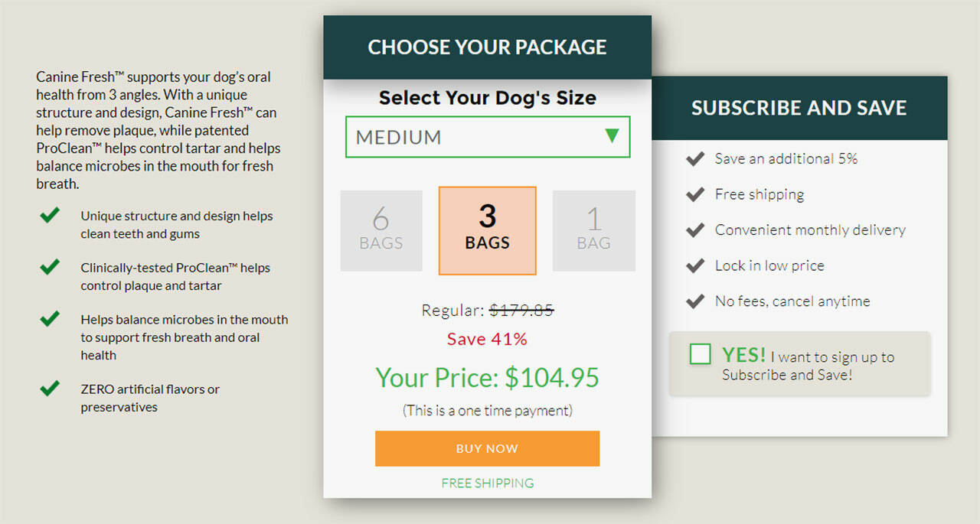Click the checkmark next to 'Lock in low price'

695,266
